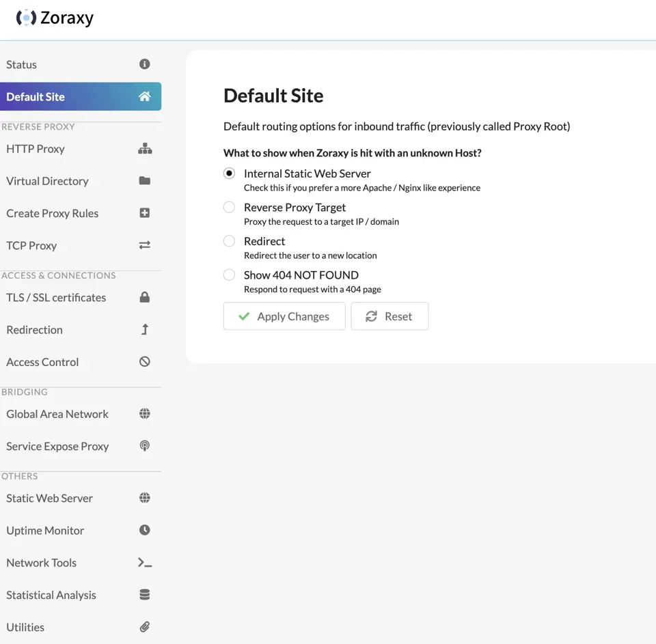Click the Apply Changes button

[284, 316]
